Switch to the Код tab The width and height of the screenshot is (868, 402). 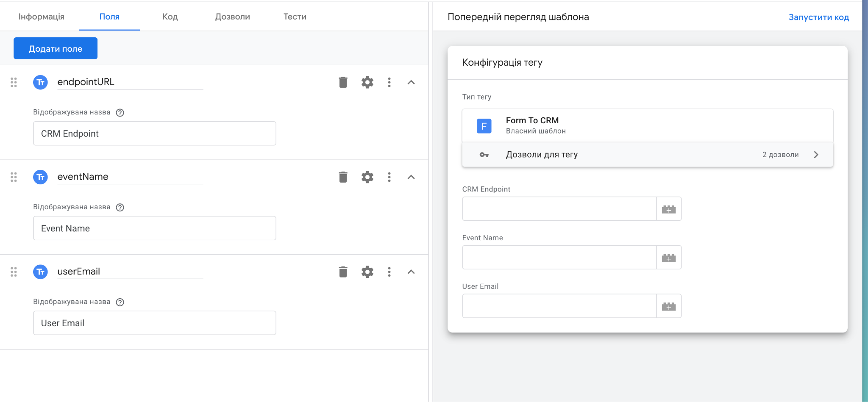coord(170,17)
